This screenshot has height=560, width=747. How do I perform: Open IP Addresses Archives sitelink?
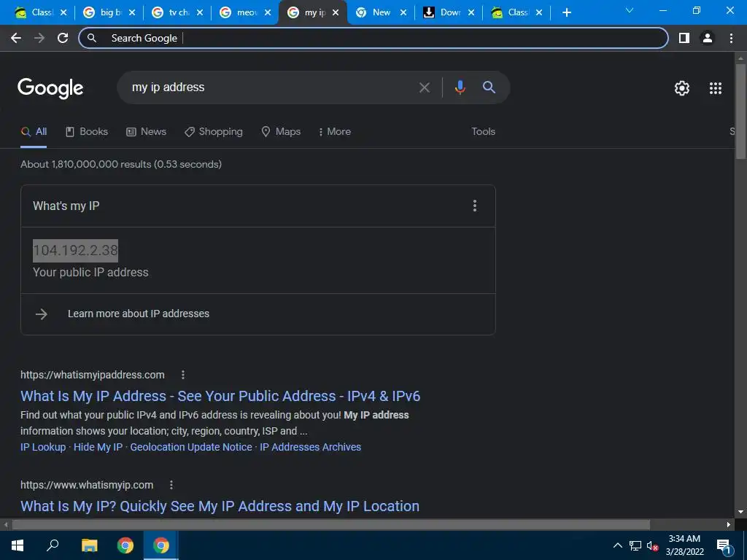click(x=310, y=447)
